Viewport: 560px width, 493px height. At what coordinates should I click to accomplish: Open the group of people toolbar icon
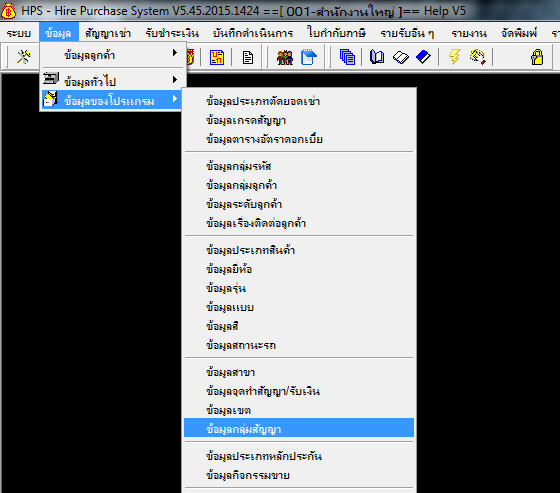pyautogui.click(x=285, y=57)
